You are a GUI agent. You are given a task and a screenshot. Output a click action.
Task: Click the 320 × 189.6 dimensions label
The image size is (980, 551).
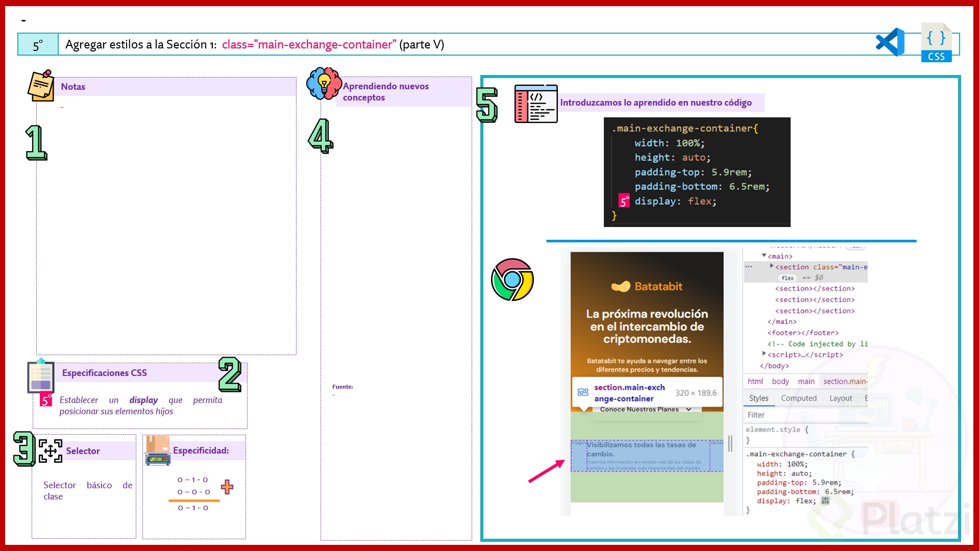696,393
